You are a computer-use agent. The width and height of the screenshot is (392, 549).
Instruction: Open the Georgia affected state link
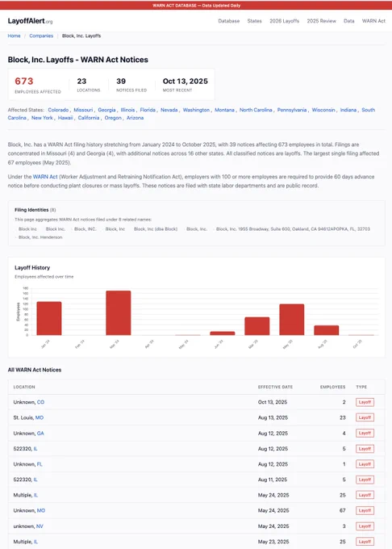point(106,110)
